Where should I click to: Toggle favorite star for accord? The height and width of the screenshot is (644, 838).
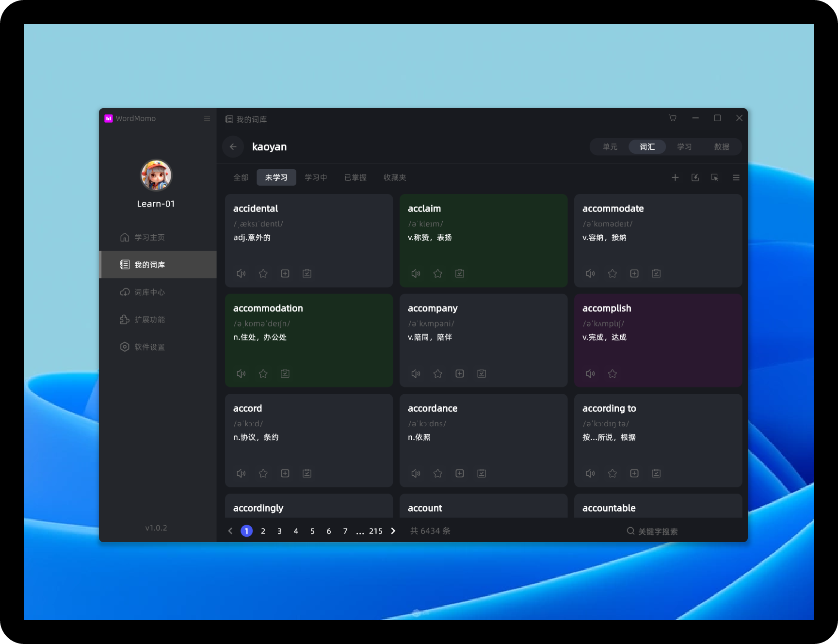pos(263,473)
